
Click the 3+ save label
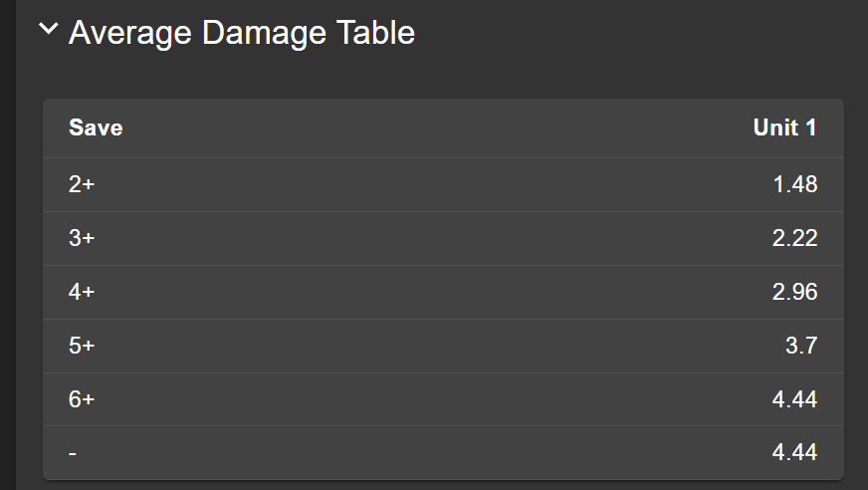point(82,238)
